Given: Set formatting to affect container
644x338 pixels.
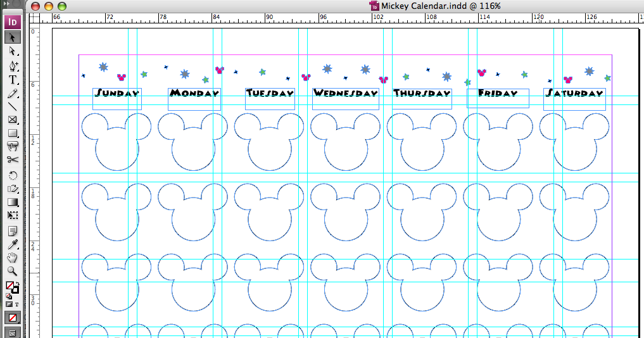Looking at the screenshot, I should pos(9,304).
